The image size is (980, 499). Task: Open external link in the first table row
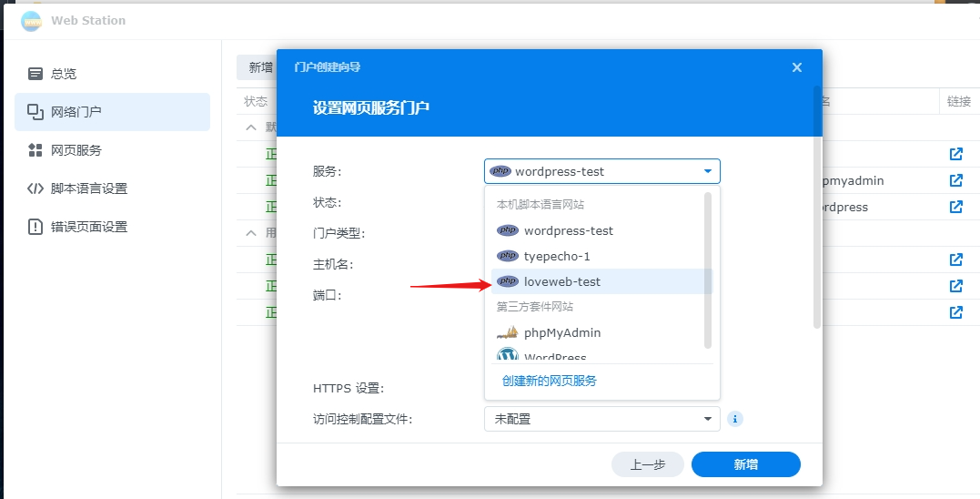tap(955, 154)
